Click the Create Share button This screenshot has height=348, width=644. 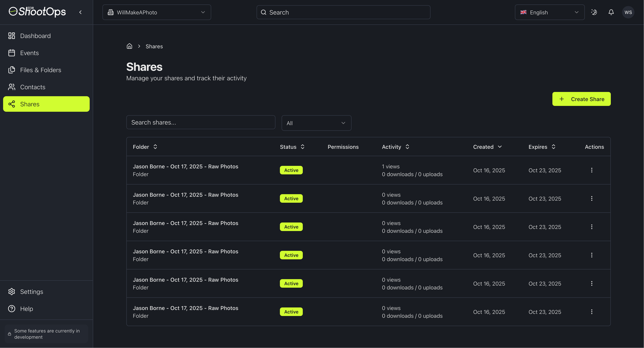(581, 99)
